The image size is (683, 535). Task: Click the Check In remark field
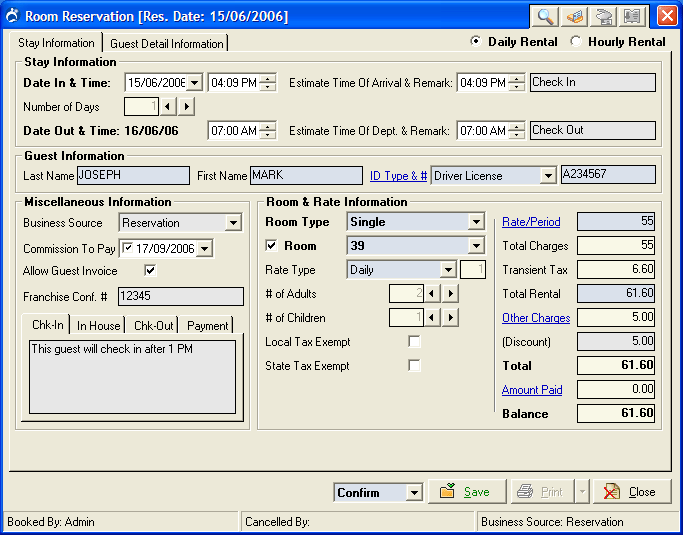coord(592,82)
